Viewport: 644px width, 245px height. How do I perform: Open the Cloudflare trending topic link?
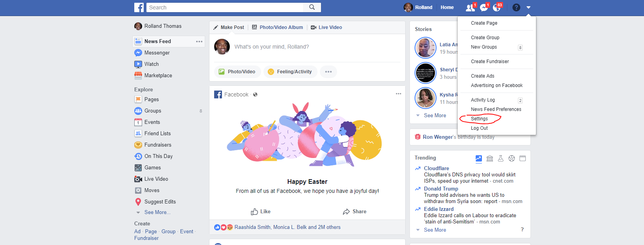(437, 168)
